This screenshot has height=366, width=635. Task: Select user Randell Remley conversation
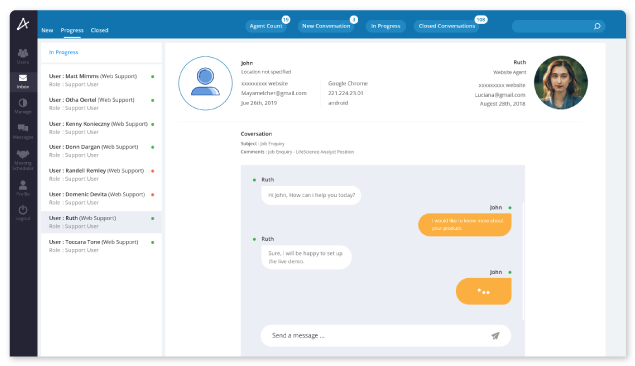click(101, 174)
